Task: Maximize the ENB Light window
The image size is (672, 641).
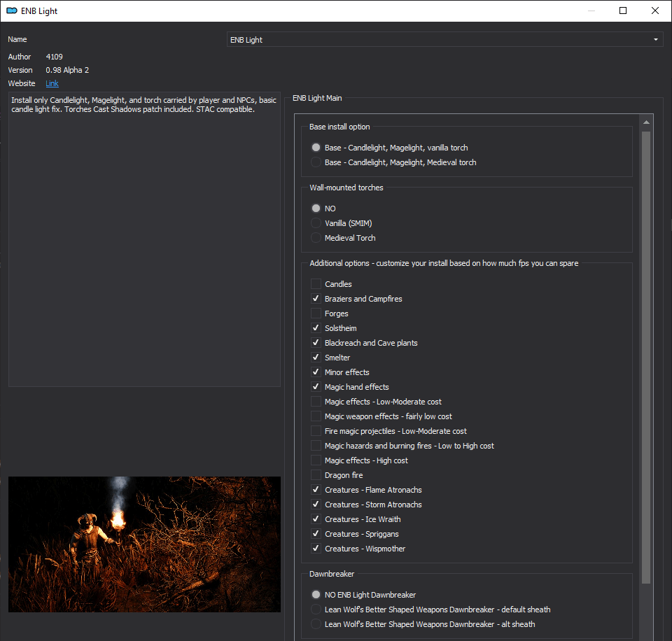Action: (623, 10)
